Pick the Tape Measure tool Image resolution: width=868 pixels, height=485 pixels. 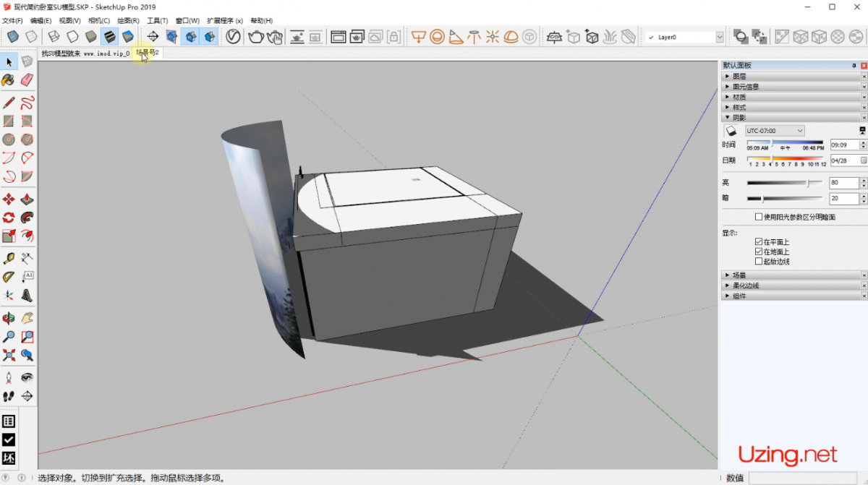click(x=9, y=258)
